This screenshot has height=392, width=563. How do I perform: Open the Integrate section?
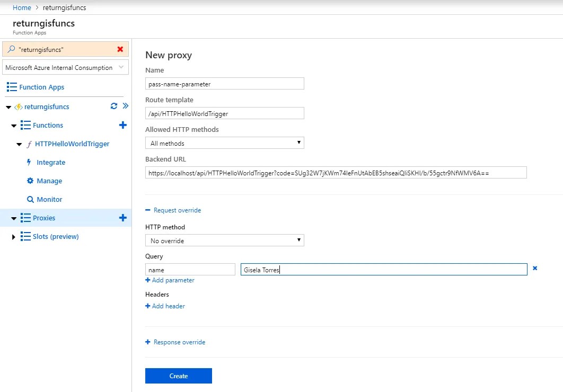[x=51, y=163]
